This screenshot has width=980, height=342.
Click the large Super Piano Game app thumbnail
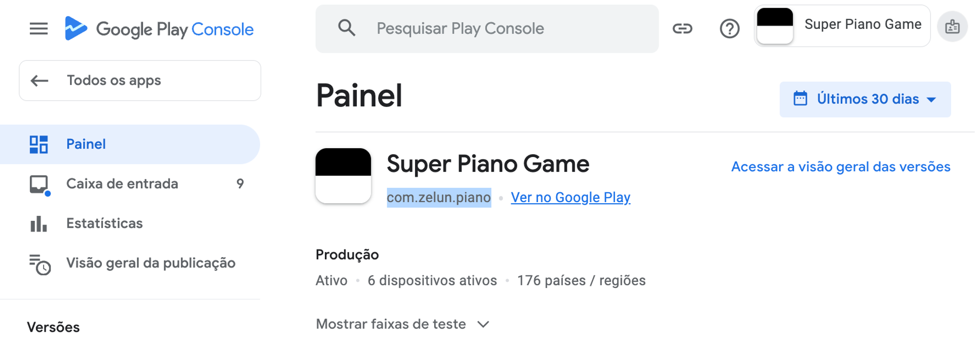343,176
